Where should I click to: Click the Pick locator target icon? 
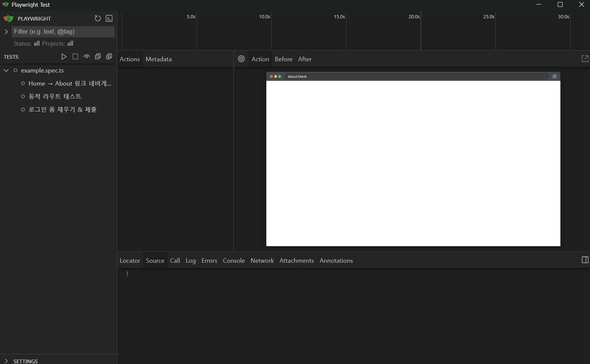pos(242,59)
